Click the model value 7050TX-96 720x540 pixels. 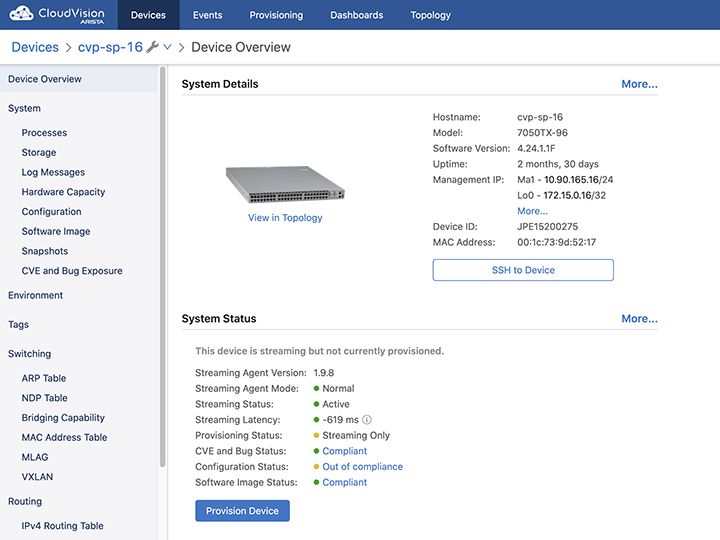tap(542, 133)
